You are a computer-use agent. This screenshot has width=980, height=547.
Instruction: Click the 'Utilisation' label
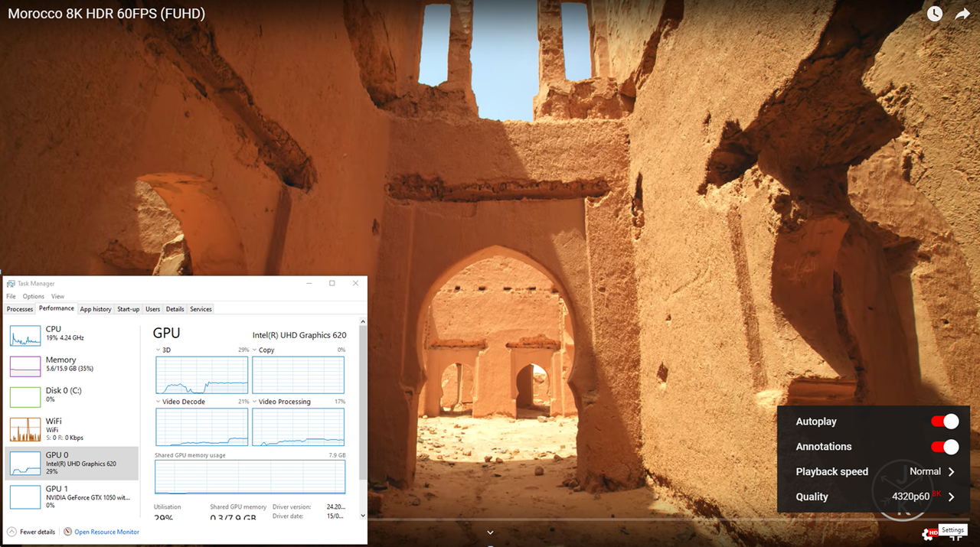168,506
